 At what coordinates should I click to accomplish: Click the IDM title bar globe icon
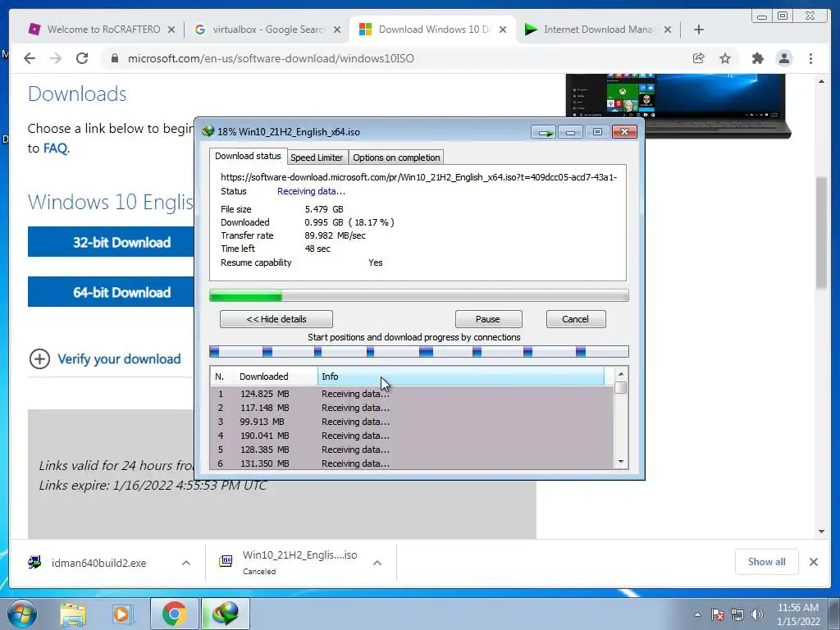[208, 131]
